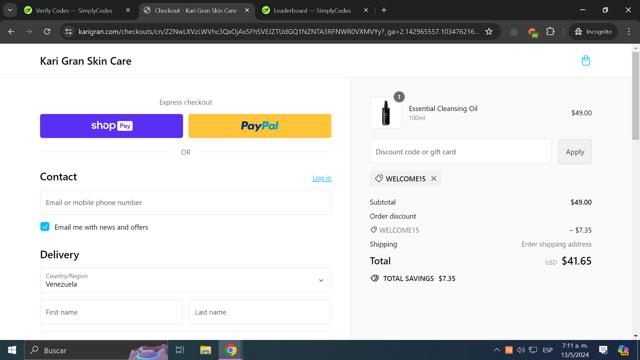This screenshot has height=360, width=640.
Task: Click the taskbar Buscar search box
Action: click(x=96, y=350)
